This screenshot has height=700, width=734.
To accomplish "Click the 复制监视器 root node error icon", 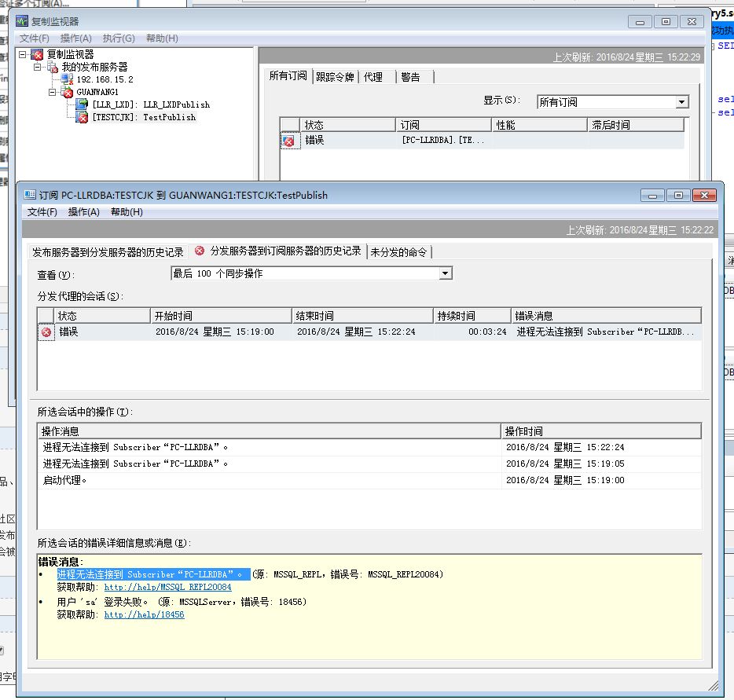I will pos(37,55).
